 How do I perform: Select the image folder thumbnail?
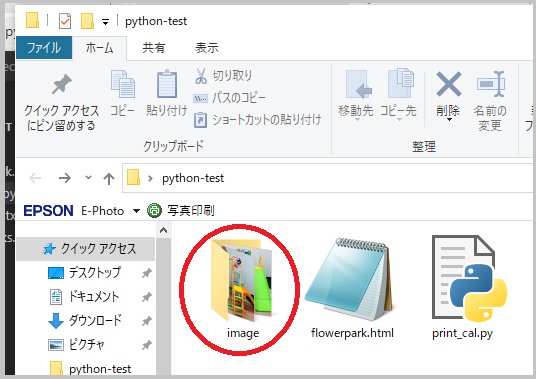(241, 280)
